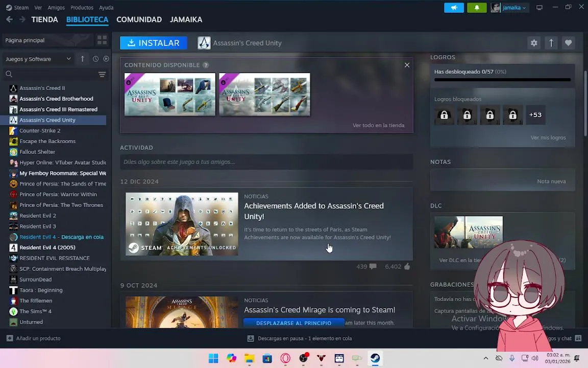Click the thumbs up icon showing 6,402

coord(407,266)
